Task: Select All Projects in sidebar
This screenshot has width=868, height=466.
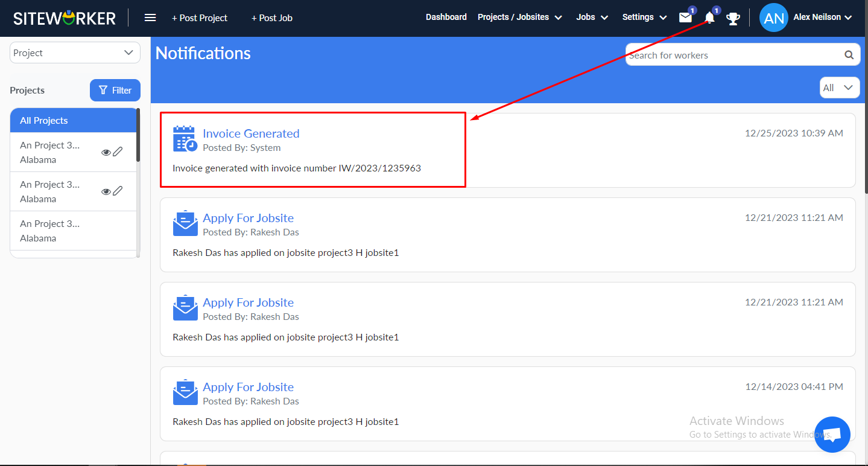Action: click(x=74, y=120)
